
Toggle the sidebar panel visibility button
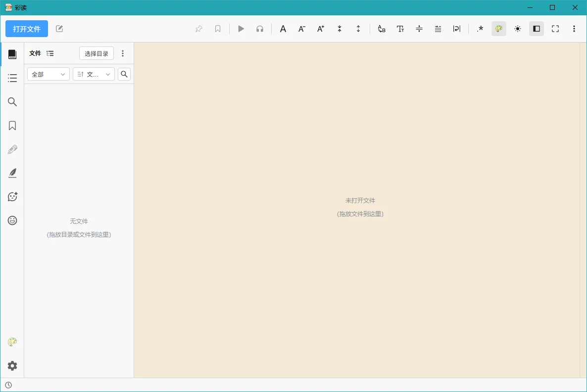(537, 29)
